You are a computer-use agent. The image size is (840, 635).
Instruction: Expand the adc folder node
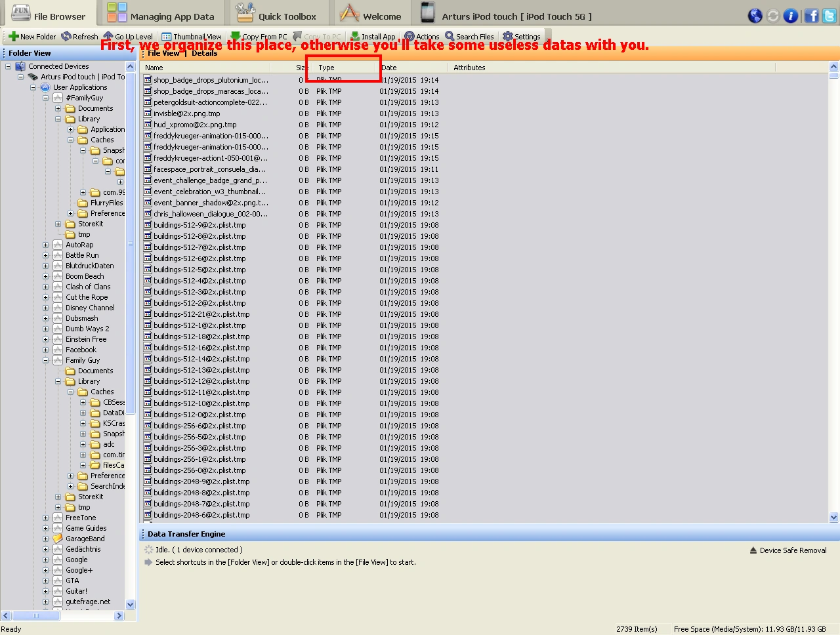tap(83, 444)
